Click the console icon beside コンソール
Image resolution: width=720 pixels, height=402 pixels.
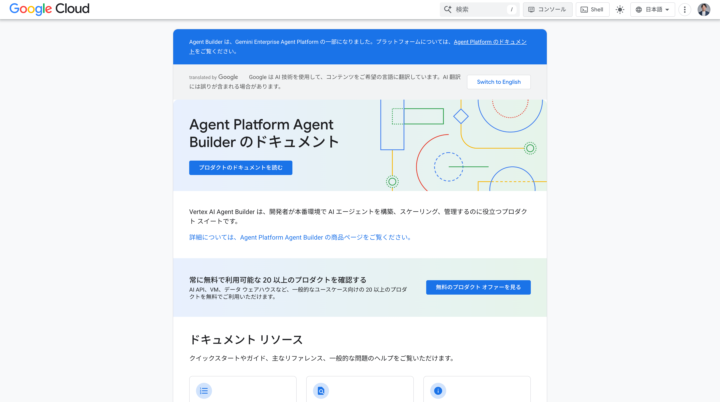pos(531,10)
